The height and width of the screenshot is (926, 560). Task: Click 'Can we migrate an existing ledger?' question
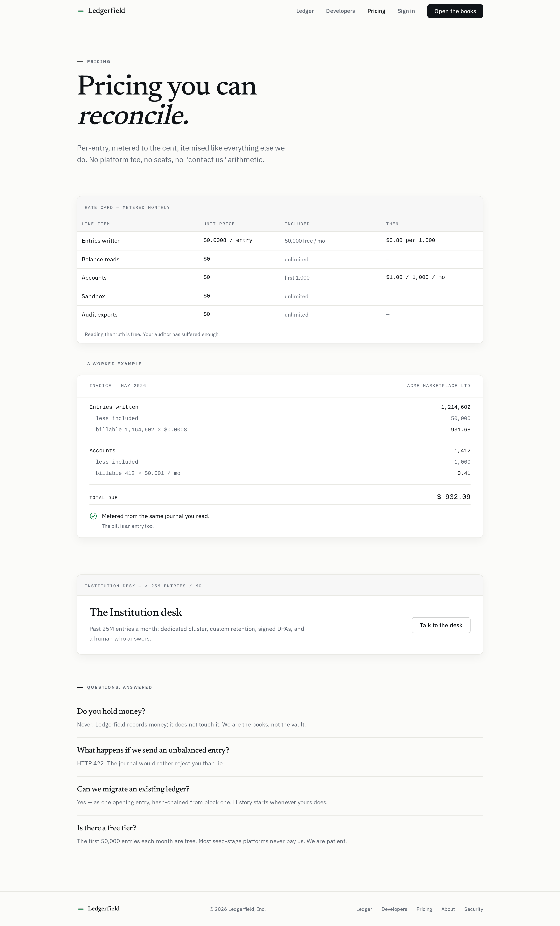click(x=133, y=789)
